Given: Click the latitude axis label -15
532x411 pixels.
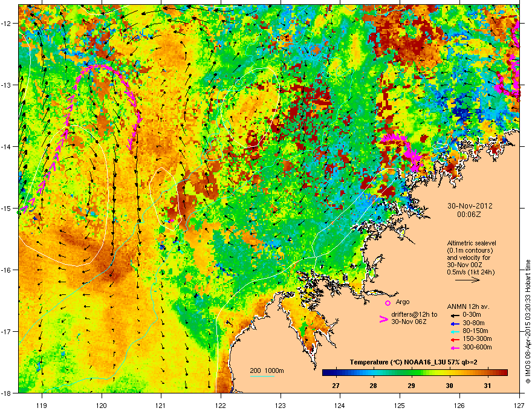Looking at the screenshot, I should pyautogui.click(x=7, y=208).
